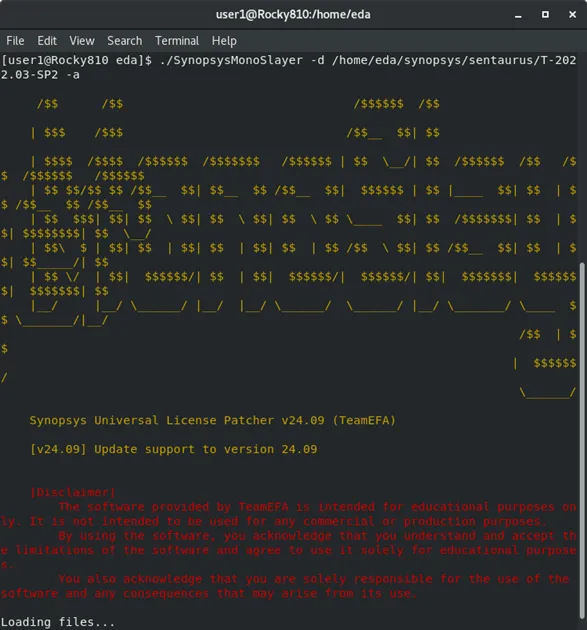Viewport: 587px width, 630px height.
Task: Minimize the terminal window
Action: tap(518, 15)
